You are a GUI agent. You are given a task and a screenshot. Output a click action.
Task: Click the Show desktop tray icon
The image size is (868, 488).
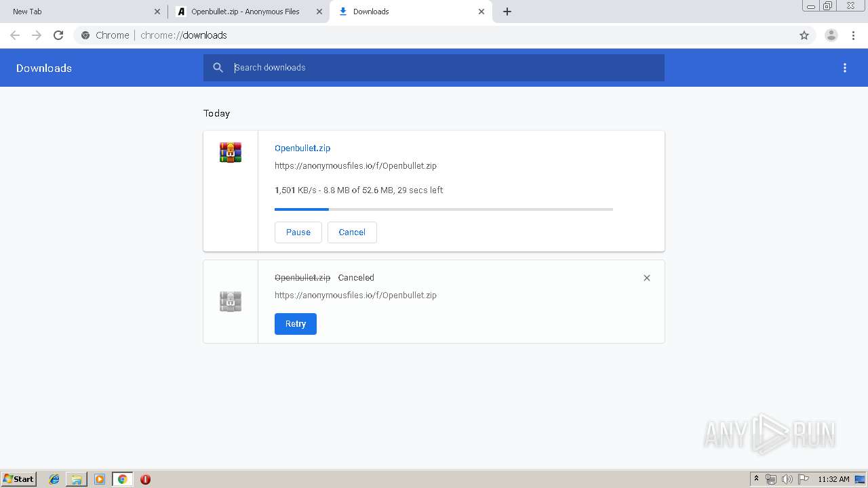pyautogui.click(x=861, y=479)
